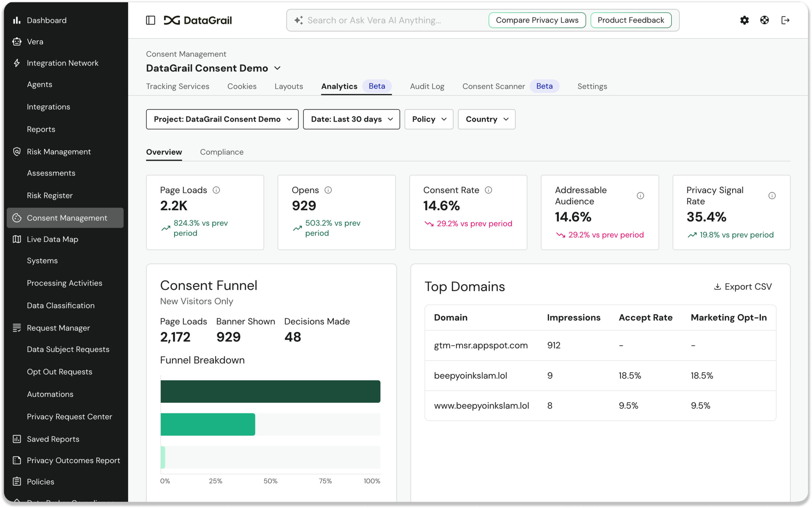Click the DataGrail logo
This screenshot has height=508, width=812.
coord(198,20)
